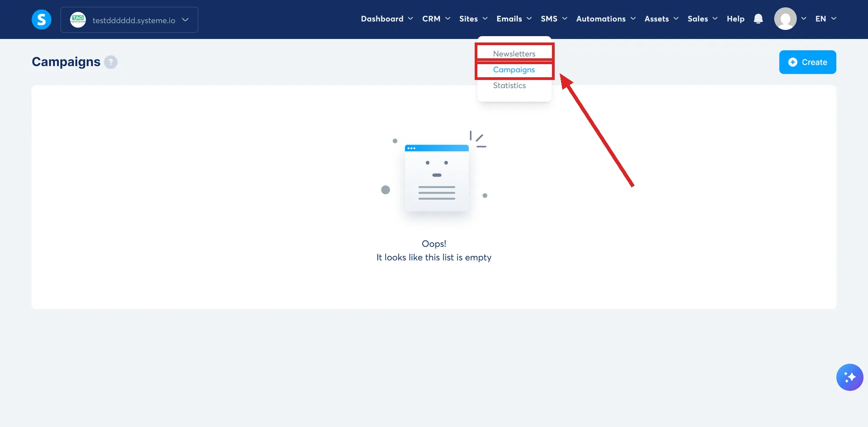Expand the Sales menu

[x=703, y=19]
